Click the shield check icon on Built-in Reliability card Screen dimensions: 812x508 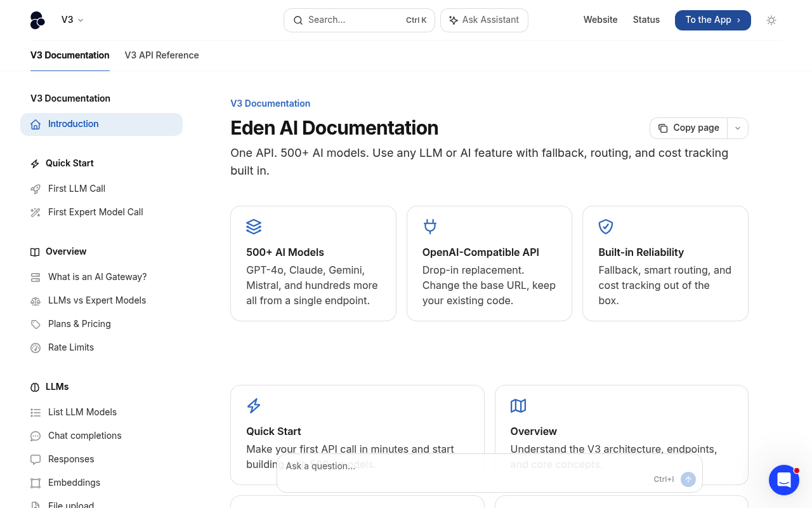click(x=606, y=227)
